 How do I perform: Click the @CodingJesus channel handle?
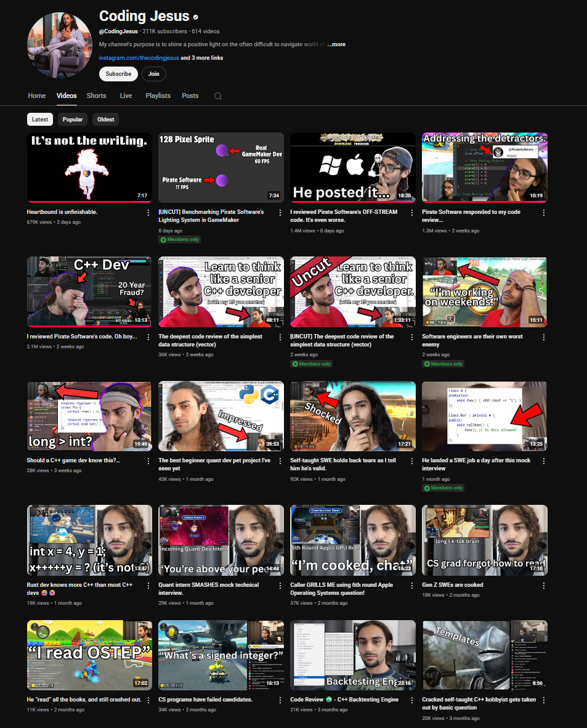118,31
